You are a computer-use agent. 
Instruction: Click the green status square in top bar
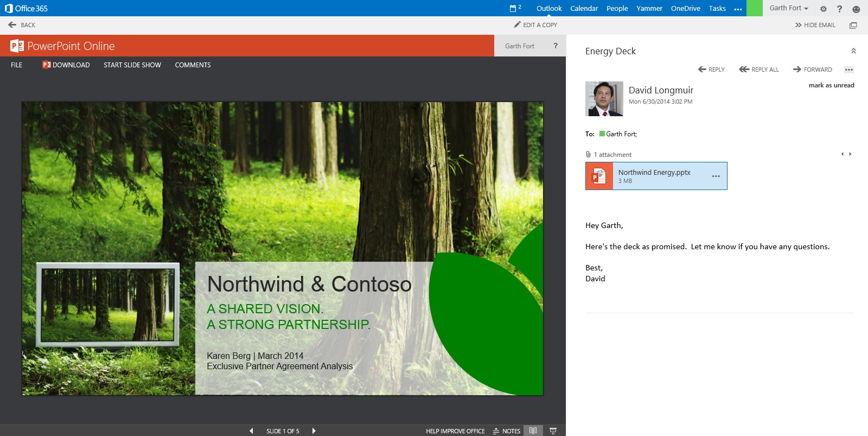(755, 8)
